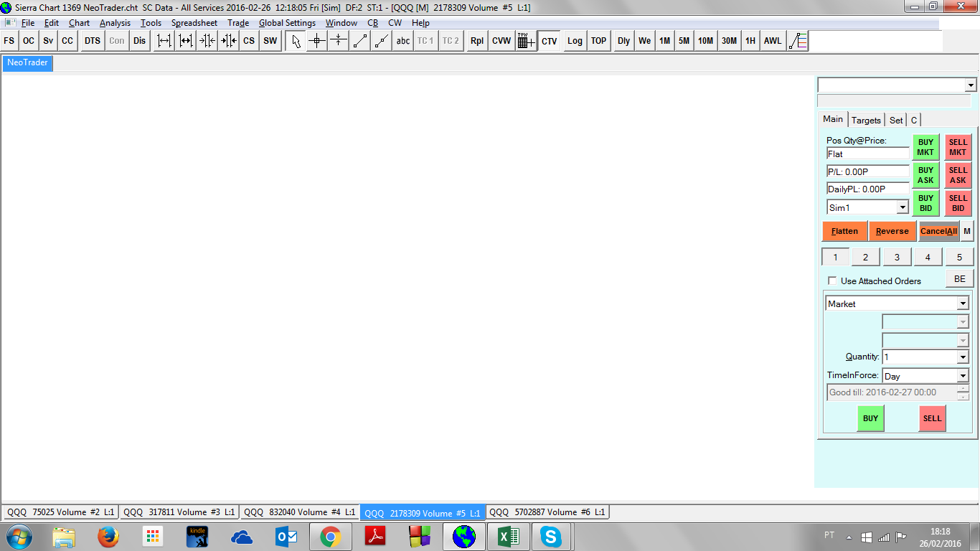Image resolution: width=980 pixels, height=551 pixels.
Task: Activate the chart values crosshair tool
Action: (317, 41)
